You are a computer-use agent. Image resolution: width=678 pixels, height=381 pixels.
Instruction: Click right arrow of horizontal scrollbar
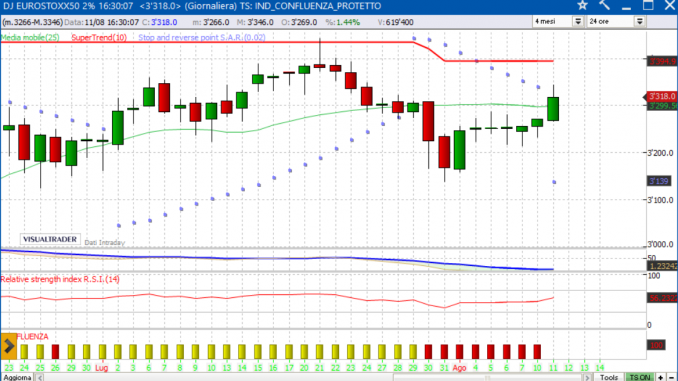(x=587, y=378)
